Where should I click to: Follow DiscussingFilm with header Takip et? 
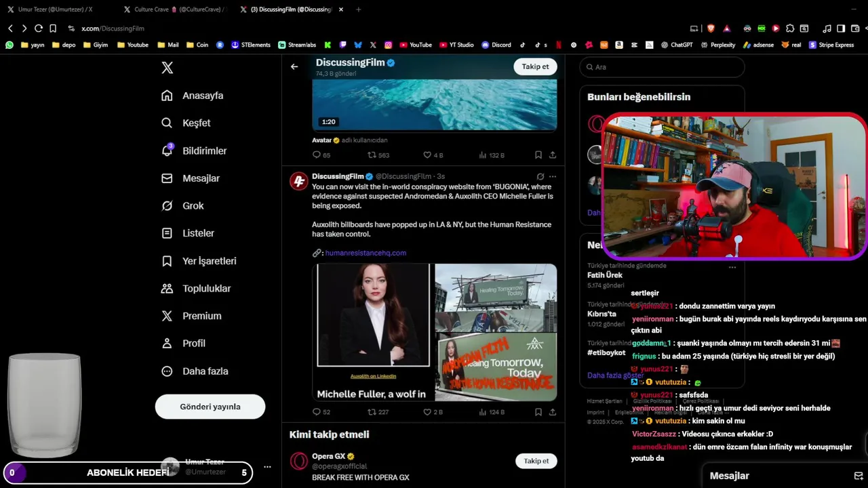pyautogui.click(x=535, y=66)
